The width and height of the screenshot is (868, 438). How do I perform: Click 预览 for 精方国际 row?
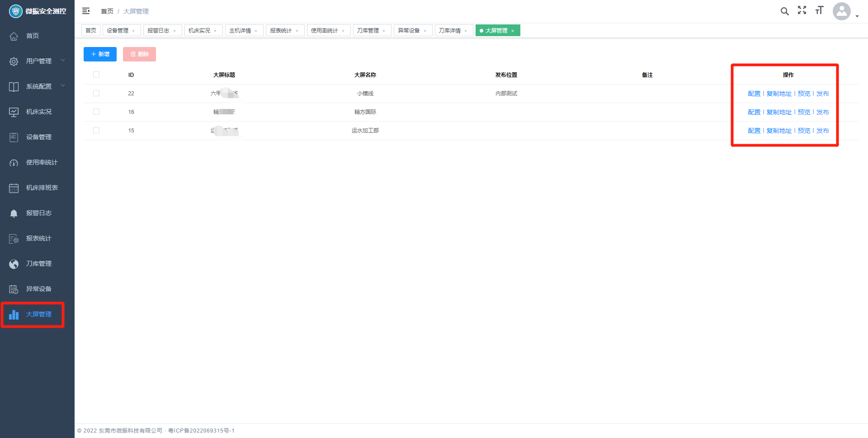[804, 112]
